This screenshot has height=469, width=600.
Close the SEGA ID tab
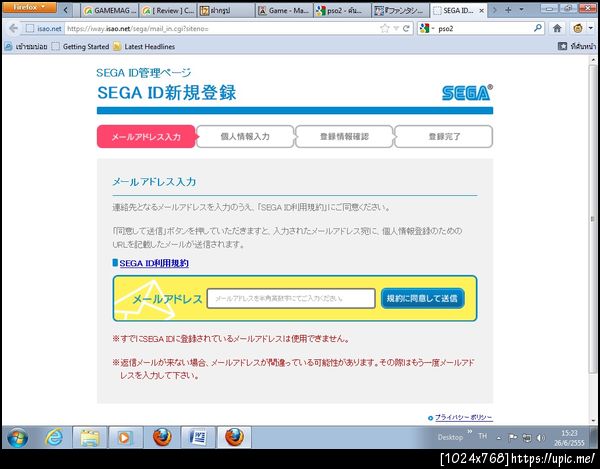[482, 11]
